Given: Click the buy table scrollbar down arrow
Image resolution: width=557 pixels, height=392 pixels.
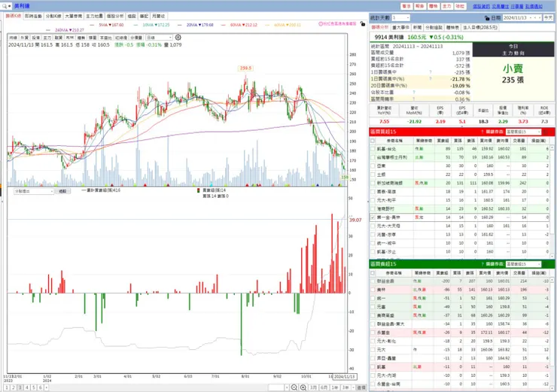Looking at the screenshot, I should tap(552, 256).
